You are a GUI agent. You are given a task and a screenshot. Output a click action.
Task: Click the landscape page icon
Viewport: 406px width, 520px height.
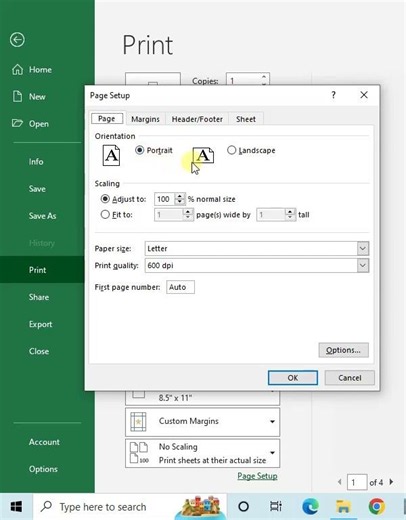(x=203, y=155)
